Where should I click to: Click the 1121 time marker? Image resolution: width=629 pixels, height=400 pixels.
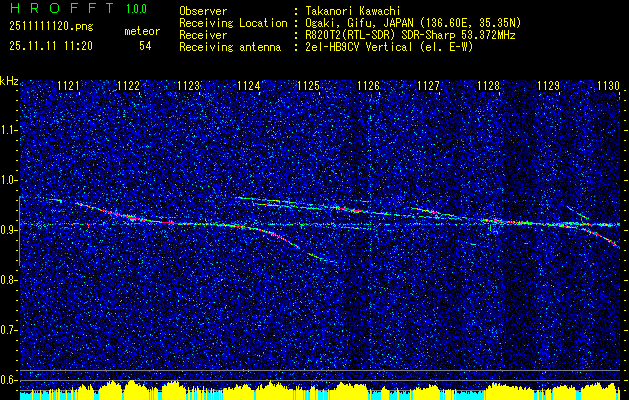[69, 85]
